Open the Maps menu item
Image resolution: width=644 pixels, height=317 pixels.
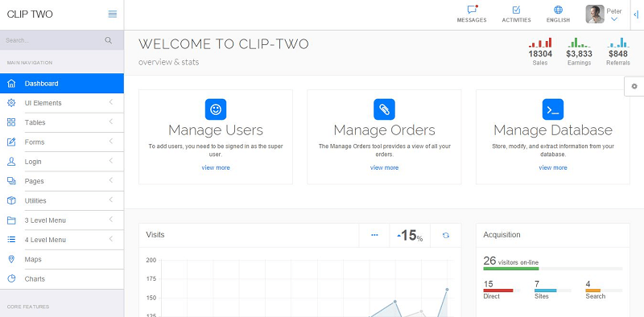pos(62,259)
